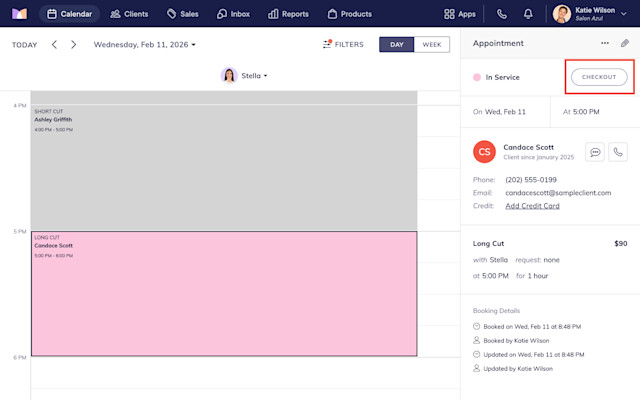Select the pink Candace Scott appointment block

224,294
